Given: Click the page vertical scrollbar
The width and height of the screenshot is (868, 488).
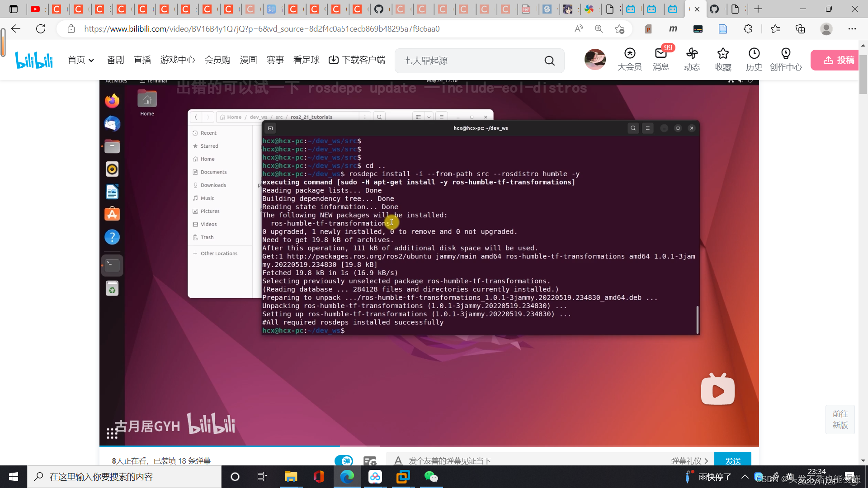Looking at the screenshot, I should 863,75.
